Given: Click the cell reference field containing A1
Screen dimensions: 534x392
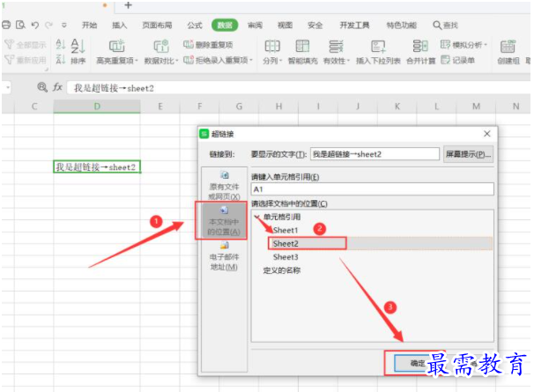Looking at the screenshot, I should (372, 189).
